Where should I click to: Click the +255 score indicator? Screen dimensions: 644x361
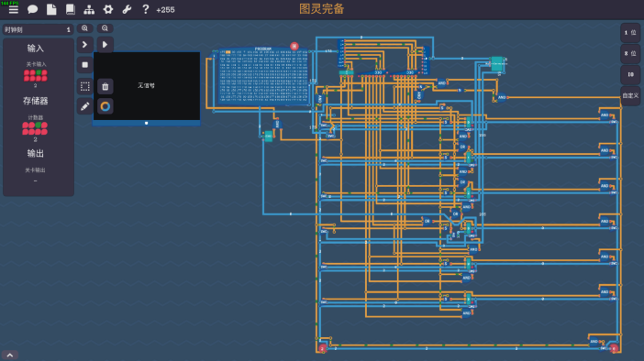point(165,10)
